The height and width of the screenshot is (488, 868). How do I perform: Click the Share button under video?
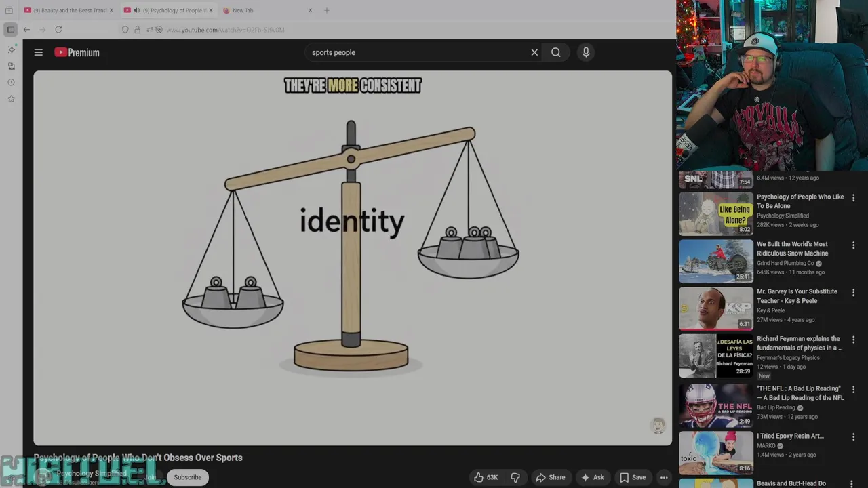click(x=550, y=477)
